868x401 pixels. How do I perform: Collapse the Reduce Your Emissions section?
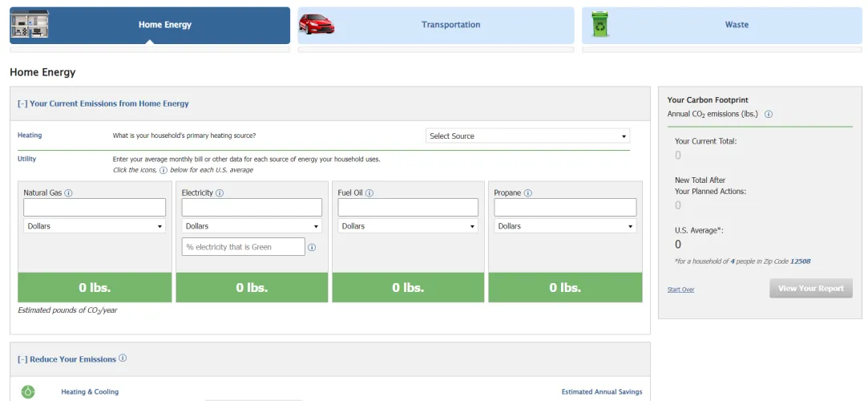tap(22, 359)
